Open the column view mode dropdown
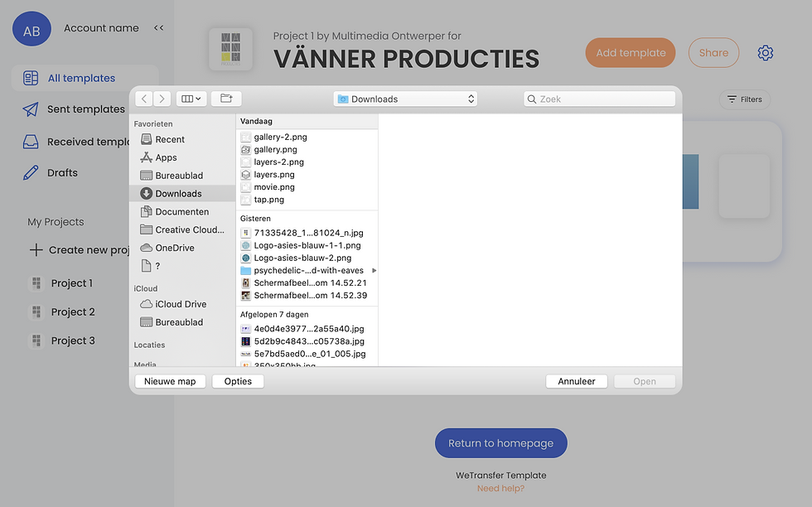The image size is (812, 507). pos(191,99)
